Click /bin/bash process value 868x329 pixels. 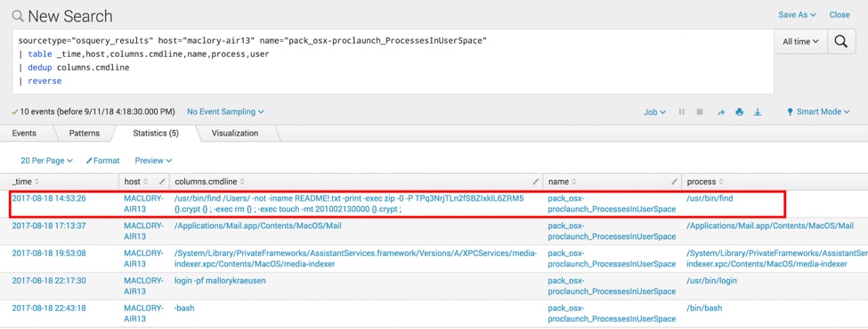tap(704, 308)
